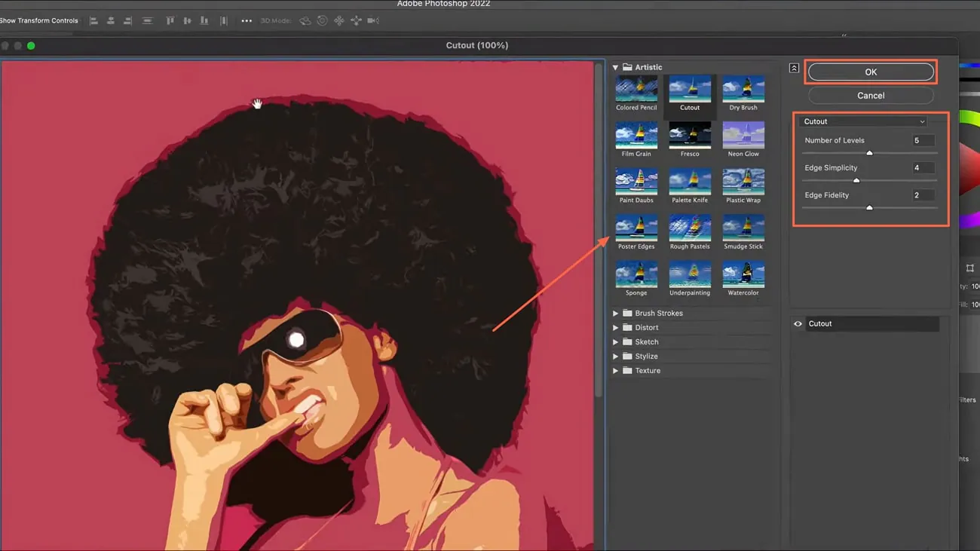Open the Cutout filter type dropdown
The width and height of the screenshot is (980, 551).
point(864,121)
